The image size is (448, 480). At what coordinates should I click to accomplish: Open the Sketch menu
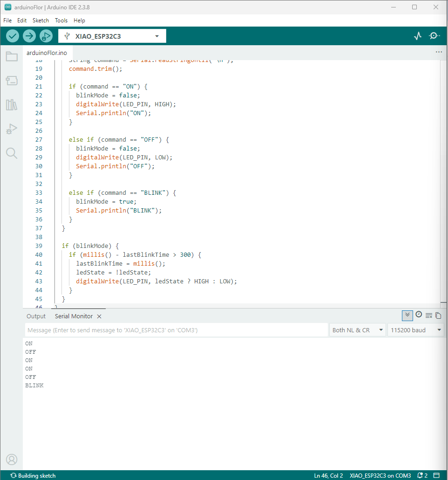[x=41, y=21]
